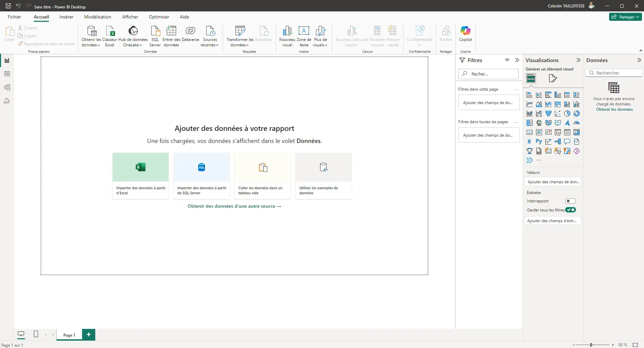Pick the Power Apps visual
Viewport: 644px width, 348px height.
click(576, 151)
